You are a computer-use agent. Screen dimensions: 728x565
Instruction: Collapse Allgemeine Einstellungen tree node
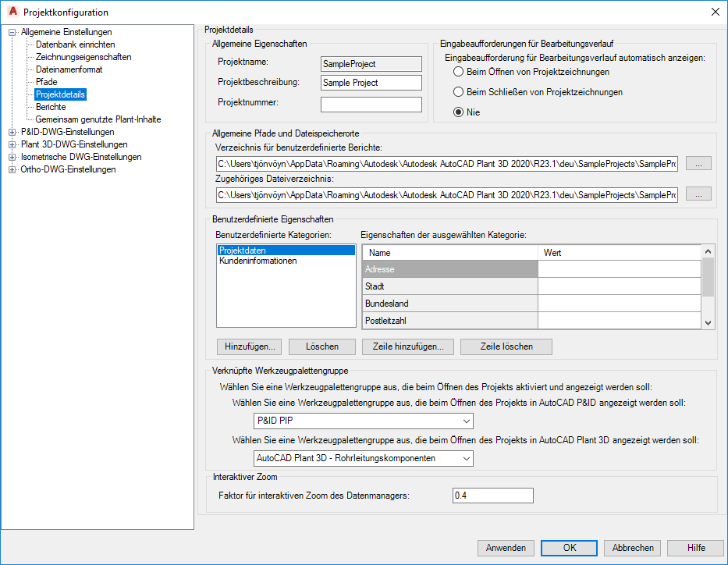pos(12,33)
